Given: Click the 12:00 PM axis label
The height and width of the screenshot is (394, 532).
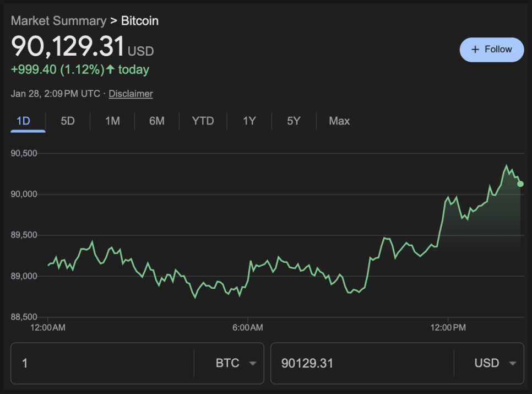Looking at the screenshot, I should pos(448,328).
